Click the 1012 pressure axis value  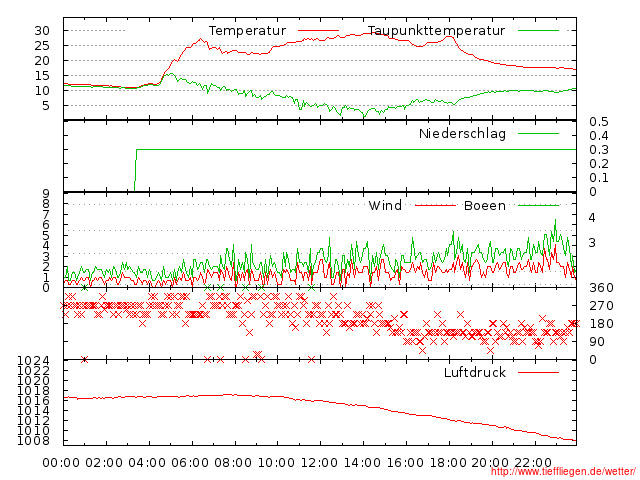click(x=33, y=421)
